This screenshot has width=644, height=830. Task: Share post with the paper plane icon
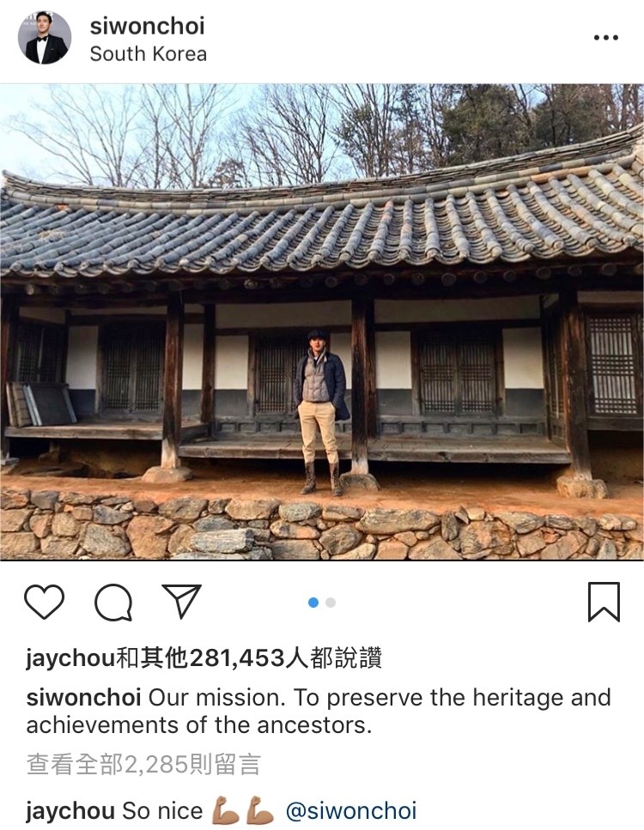[x=182, y=602]
